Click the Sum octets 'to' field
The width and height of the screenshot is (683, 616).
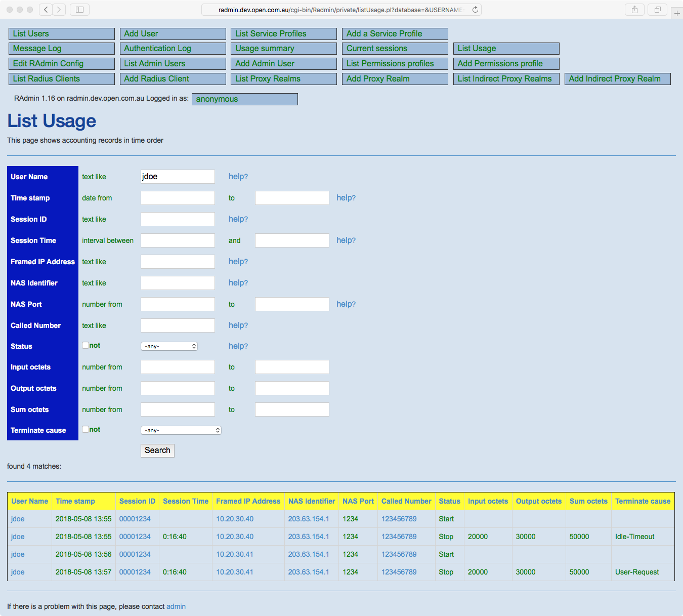coord(292,409)
